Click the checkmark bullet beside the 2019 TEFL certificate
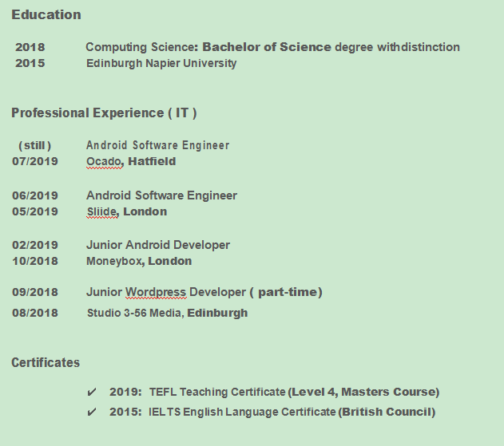The image size is (504, 446). (92, 393)
